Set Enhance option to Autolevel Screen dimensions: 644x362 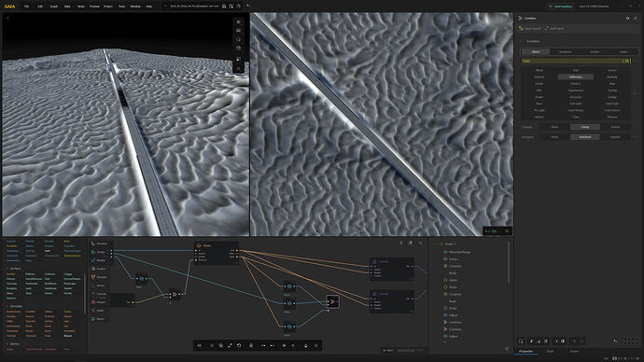pyautogui.click(x=585, y=136)
